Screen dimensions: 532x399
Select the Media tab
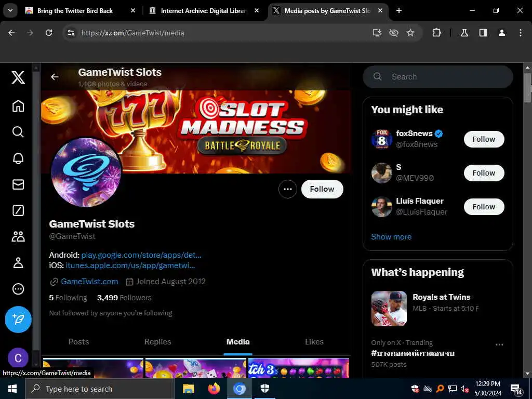click(x=238, y=342)
